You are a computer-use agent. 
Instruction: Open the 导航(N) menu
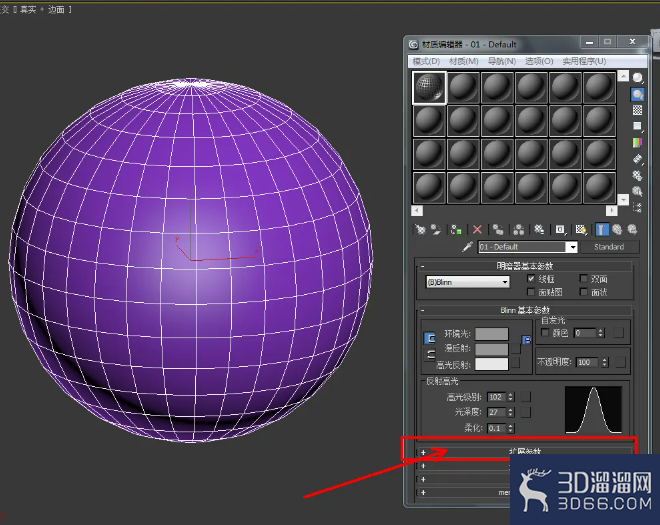pos(502,61)
